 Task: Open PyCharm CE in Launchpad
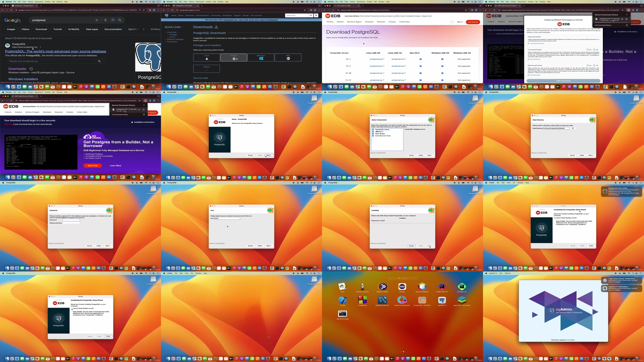(462, 287)
